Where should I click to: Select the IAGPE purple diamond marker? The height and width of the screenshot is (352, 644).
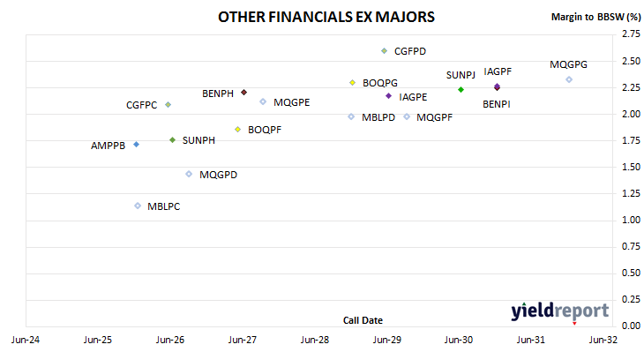click(388, 96)
